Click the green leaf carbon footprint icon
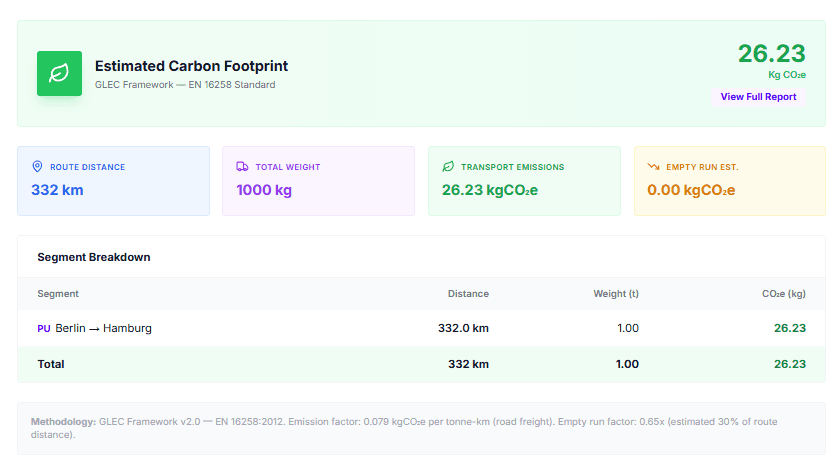Viewport: 840px width, 467px height. pyautogui.click(x=59, y=73)
